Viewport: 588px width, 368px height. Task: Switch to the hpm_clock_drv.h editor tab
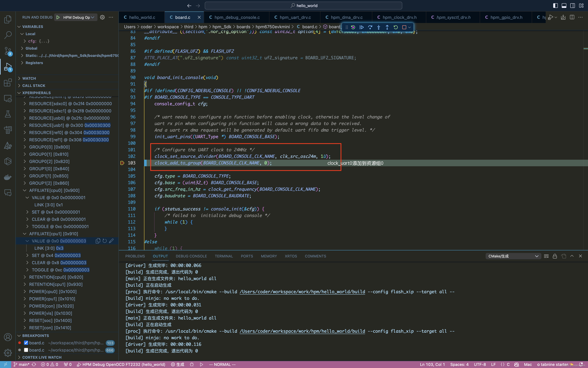click(399, 17)
